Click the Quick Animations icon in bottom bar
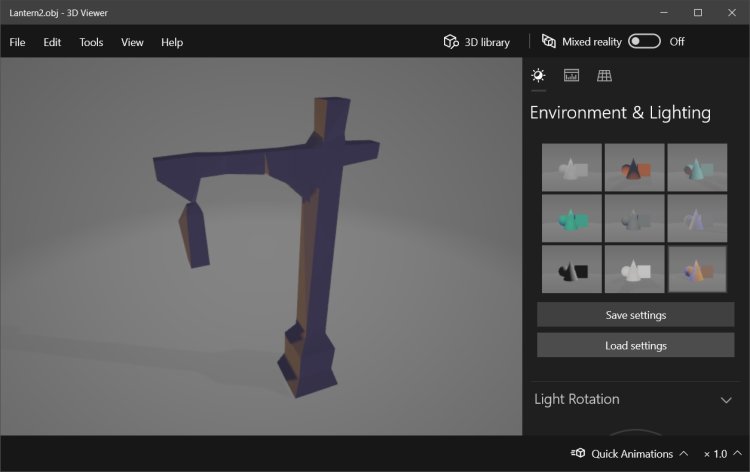 point(578,453)
